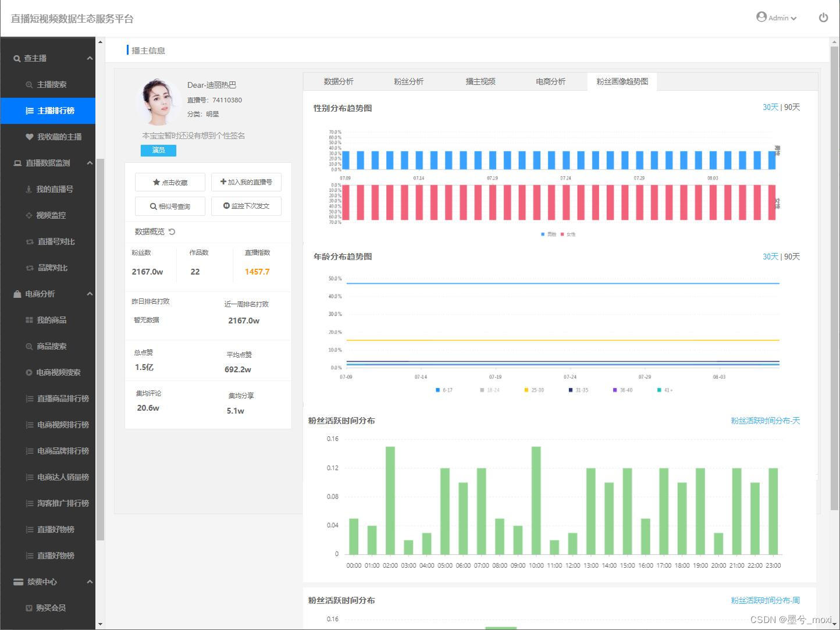Image resolution: width=840 pixels, height=630 pixels.
Task: Open 粉丝活跃时间分布-天 link
Action: click(766, 421)
